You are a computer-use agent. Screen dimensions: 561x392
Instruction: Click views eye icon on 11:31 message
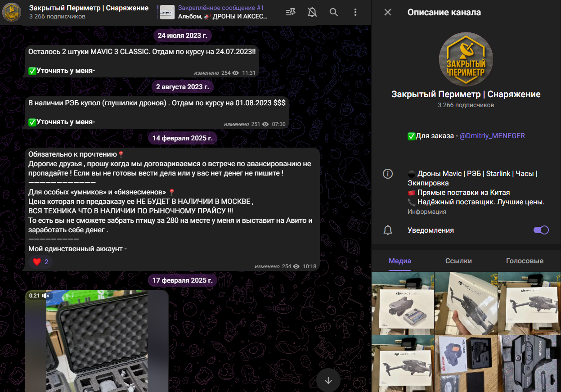click(235, 73)
